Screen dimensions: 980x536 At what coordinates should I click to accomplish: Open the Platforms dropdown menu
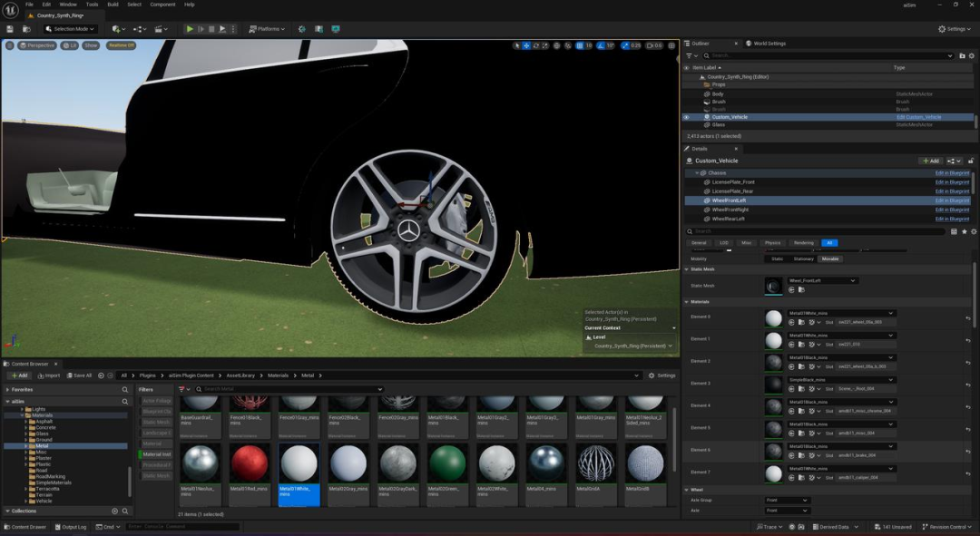(267, 29)
